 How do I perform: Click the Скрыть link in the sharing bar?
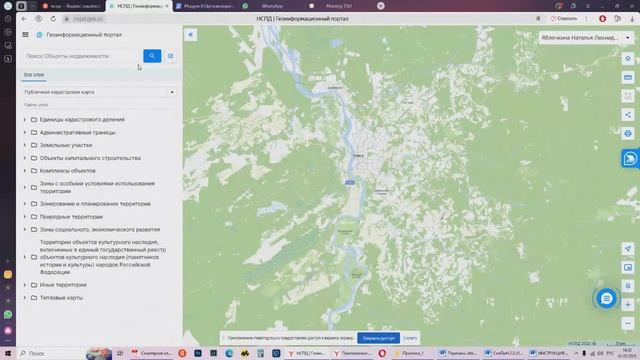click(x=410, y=338)
